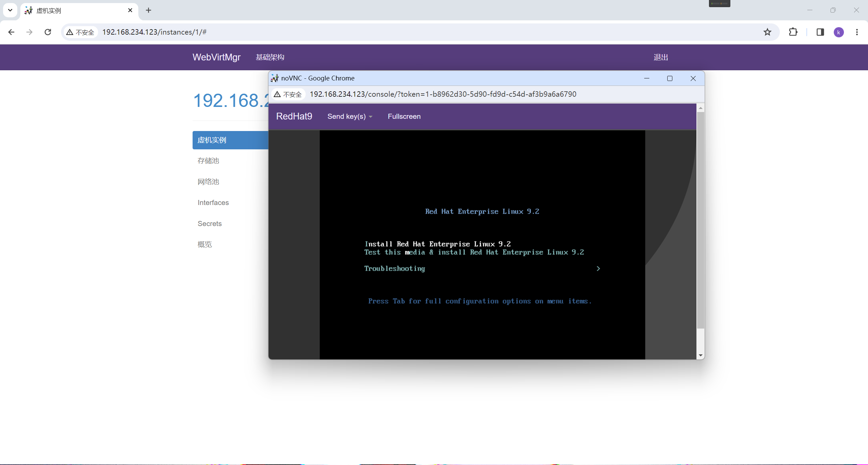The width and height of the screenshot is (868, 465).
Task: Click the noVNC window title favicon
Action: point(274,78)
